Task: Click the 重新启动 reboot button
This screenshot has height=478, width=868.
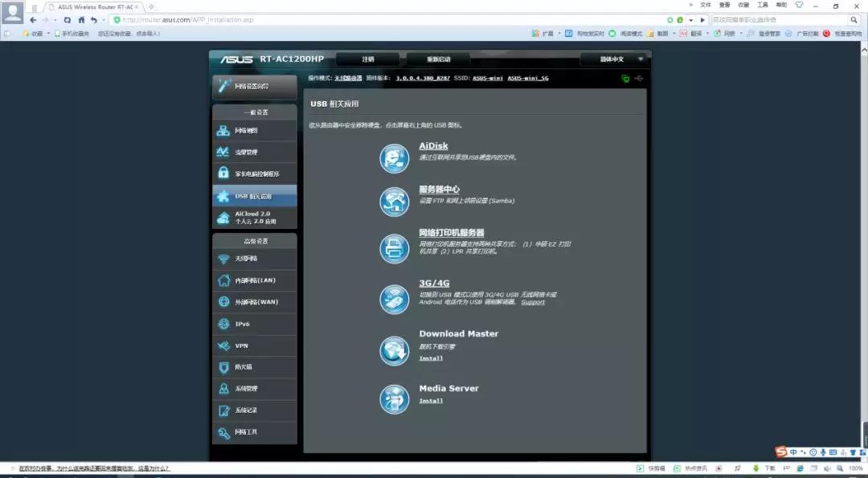Action: [x=438, y=59]
